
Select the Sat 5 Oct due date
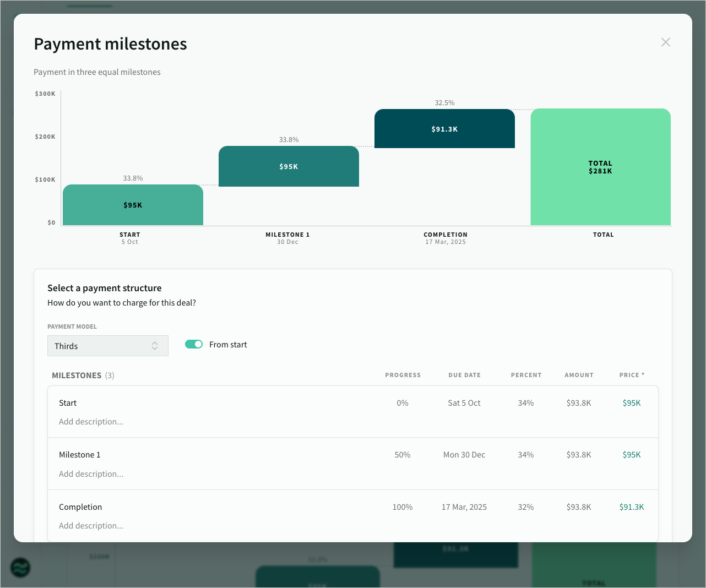tap(464, 403)
